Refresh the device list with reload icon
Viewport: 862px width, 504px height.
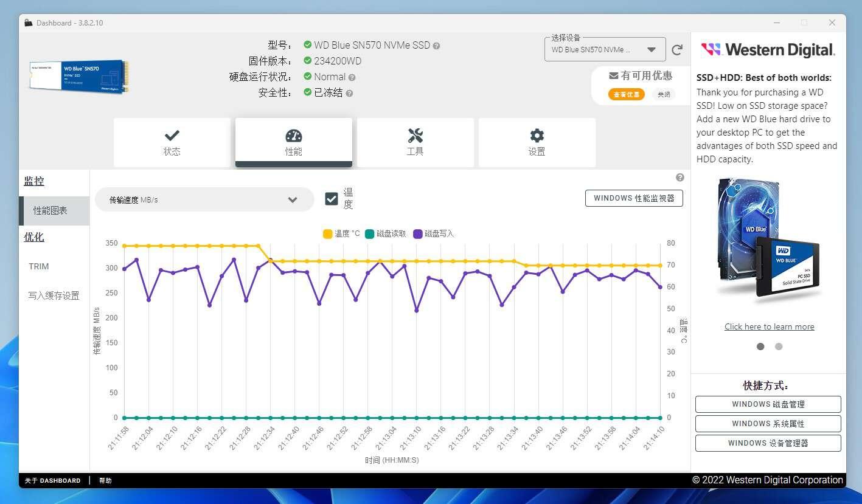click(677, 50)
